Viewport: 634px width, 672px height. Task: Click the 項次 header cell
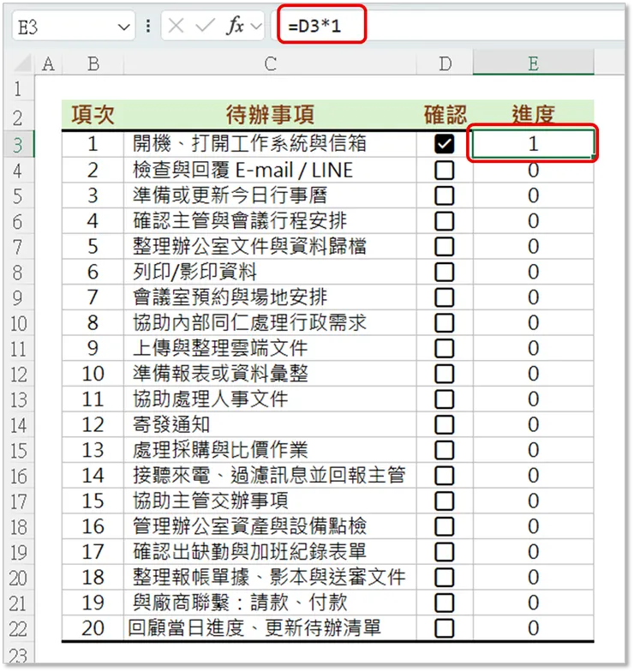pos(93,115)
